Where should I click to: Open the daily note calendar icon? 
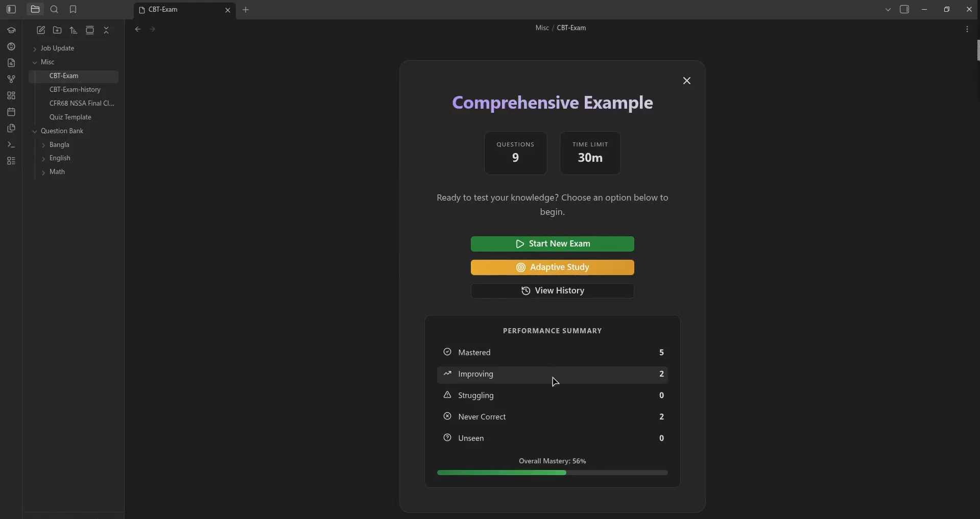pyautogui.click(x=11, y=112)
